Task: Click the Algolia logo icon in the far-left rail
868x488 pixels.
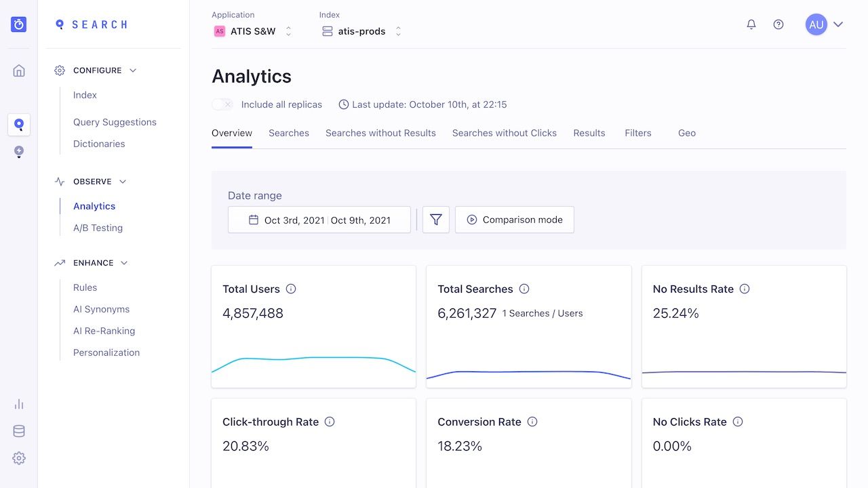Action: coord(19,24)
